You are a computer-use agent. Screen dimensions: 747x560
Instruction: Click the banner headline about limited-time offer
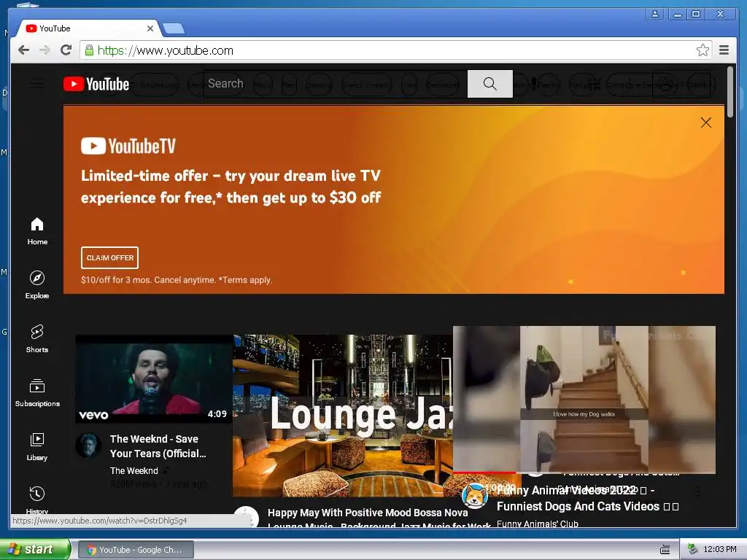231,187
